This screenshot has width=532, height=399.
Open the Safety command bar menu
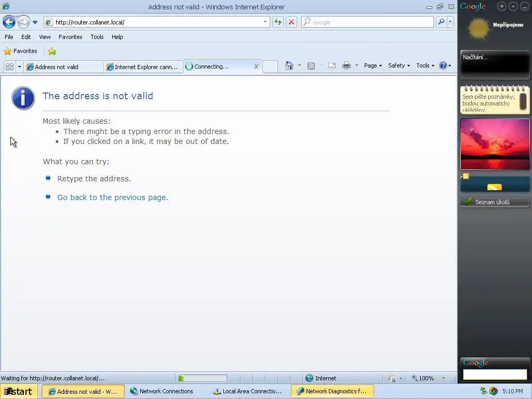pos(399,65)
